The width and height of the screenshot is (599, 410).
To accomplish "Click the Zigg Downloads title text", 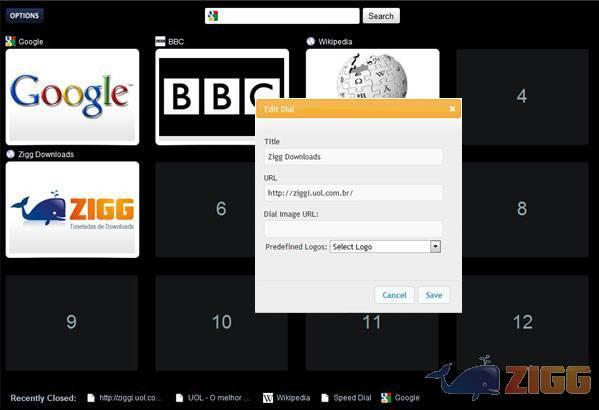I will point(46,154).
